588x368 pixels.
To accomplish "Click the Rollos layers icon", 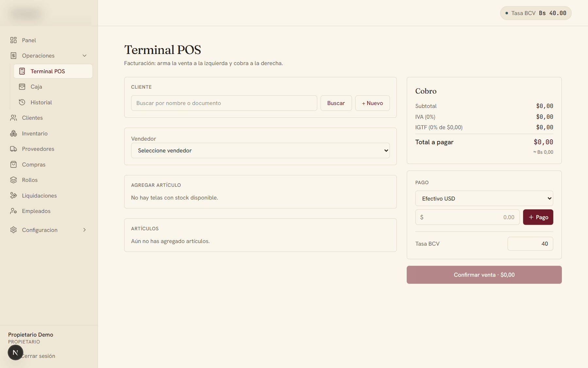I will click(13, 180).
